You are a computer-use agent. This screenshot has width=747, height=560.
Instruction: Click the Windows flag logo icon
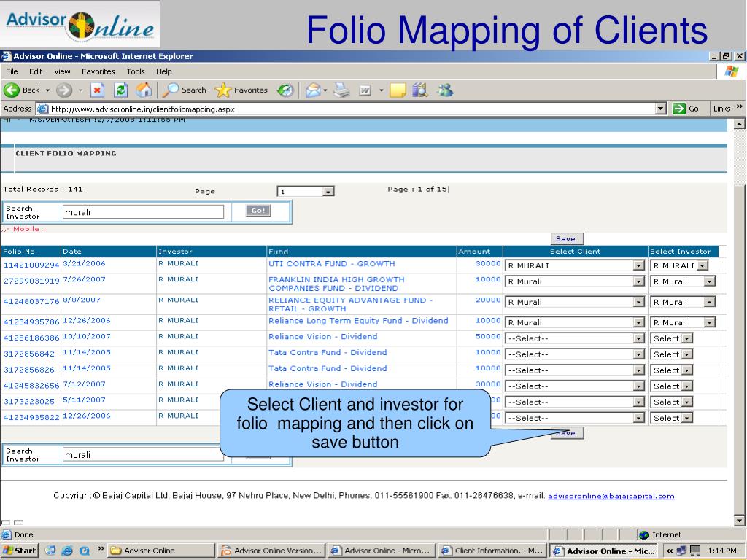731,72
